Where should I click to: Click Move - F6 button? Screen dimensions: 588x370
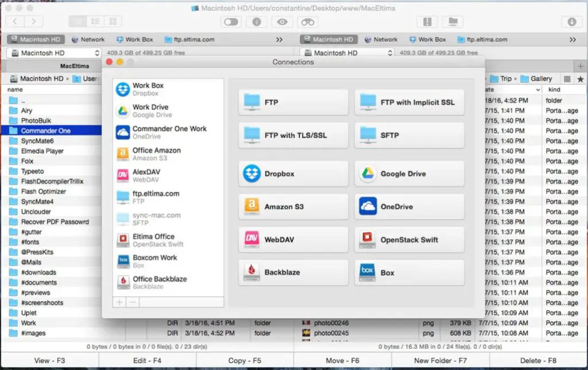point(342,361)
